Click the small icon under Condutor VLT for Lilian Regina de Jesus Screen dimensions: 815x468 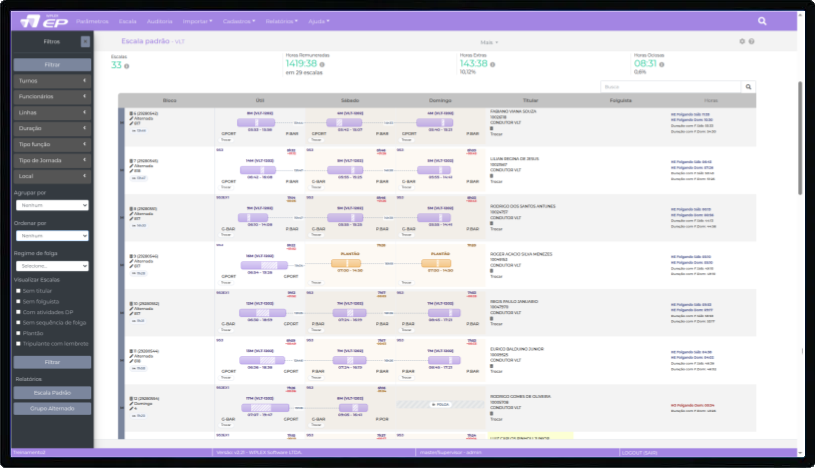492,176
